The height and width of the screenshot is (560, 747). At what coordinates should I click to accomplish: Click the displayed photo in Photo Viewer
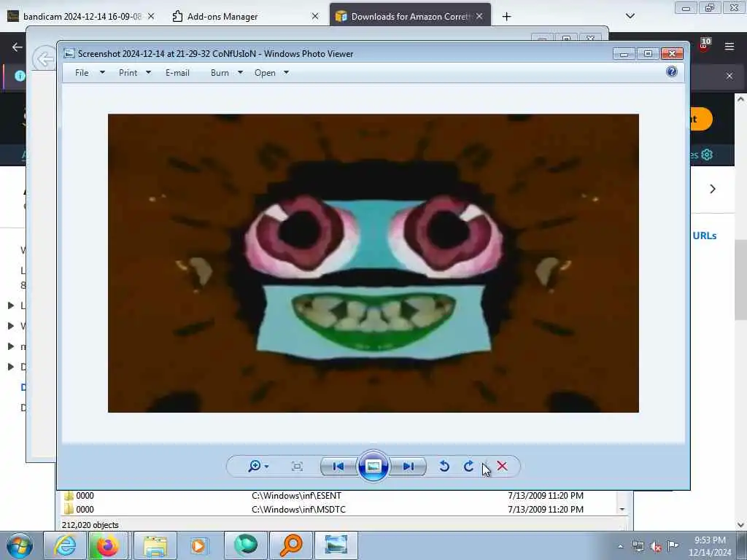[373, 262]
